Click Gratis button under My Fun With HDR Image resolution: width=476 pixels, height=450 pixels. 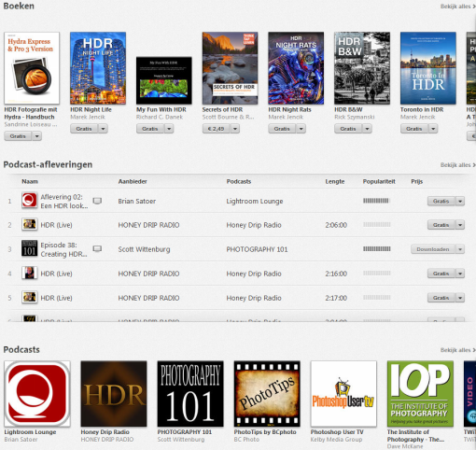pyautogui.click(x=150, y=129)
